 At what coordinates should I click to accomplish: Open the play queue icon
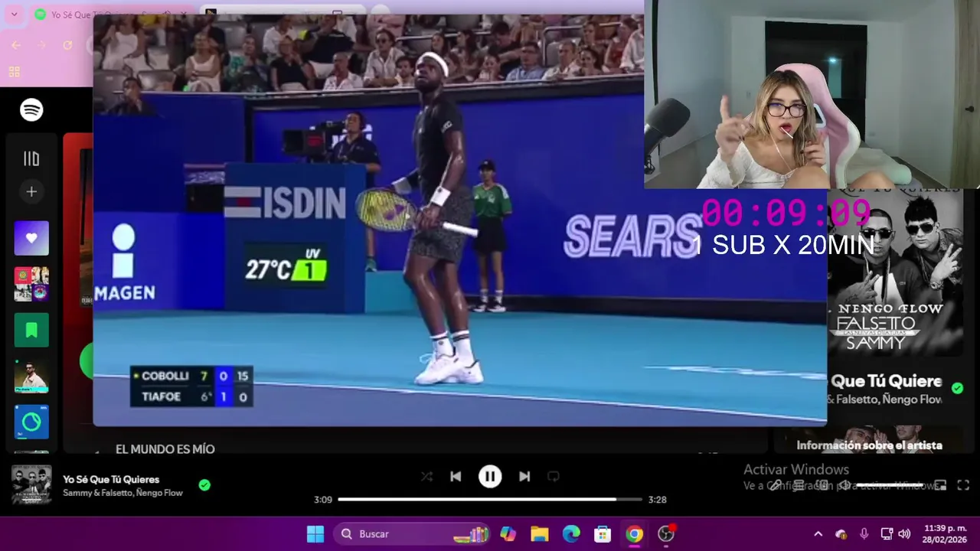799,485
